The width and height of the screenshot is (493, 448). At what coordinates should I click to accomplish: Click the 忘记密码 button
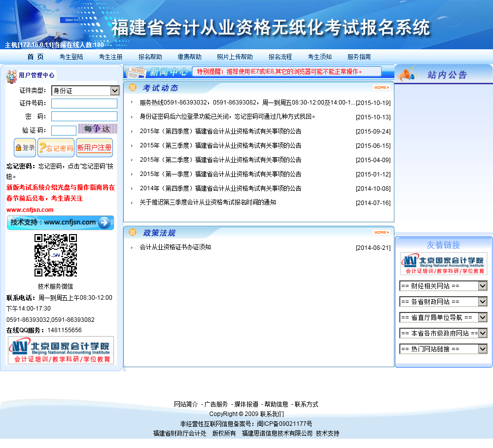tap(56, 148)
